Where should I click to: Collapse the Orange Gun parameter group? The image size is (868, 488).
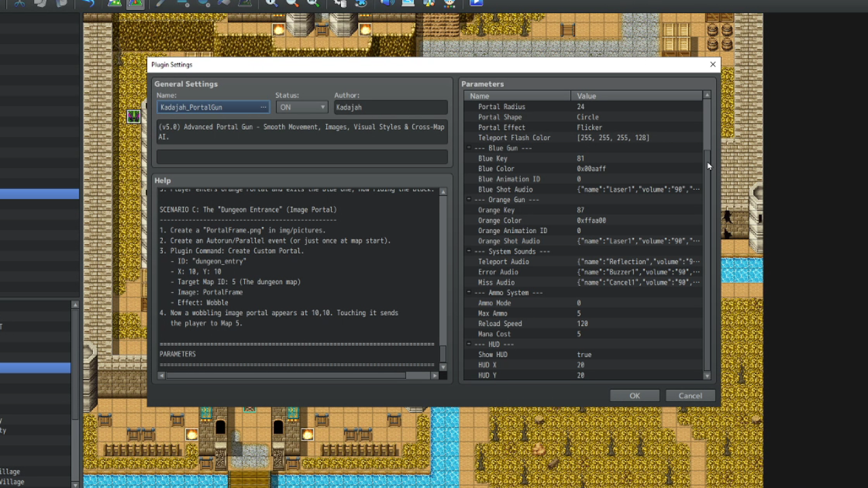(x=469, y=200)
